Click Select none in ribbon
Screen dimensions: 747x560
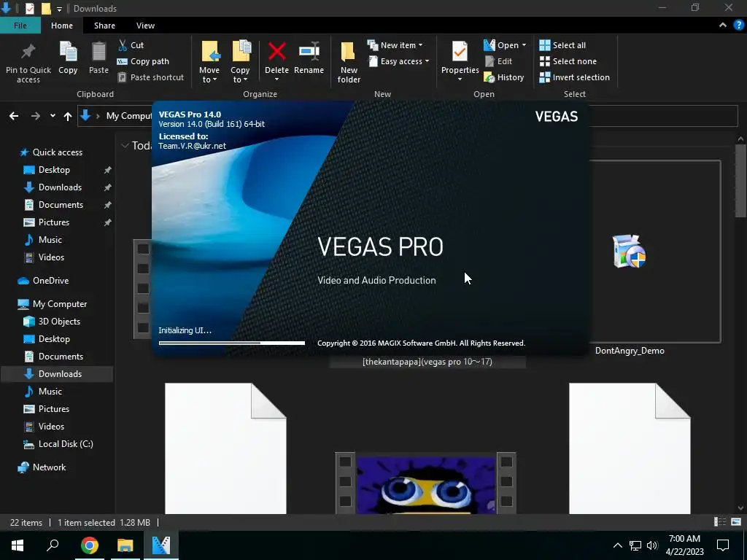tap(568, 61)
